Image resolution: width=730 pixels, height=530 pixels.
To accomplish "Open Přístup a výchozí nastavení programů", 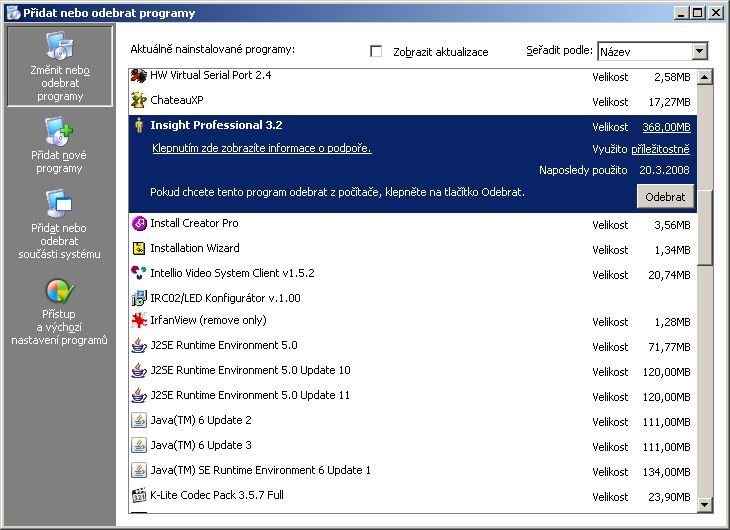I will [60, 312].
